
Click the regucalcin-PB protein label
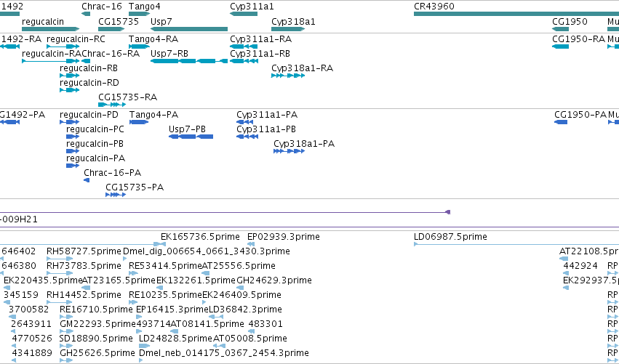click(x=95, y=144)
